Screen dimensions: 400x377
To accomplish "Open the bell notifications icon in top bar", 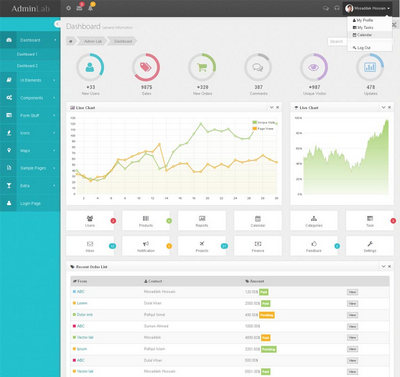I will click(x=90, y=8).
